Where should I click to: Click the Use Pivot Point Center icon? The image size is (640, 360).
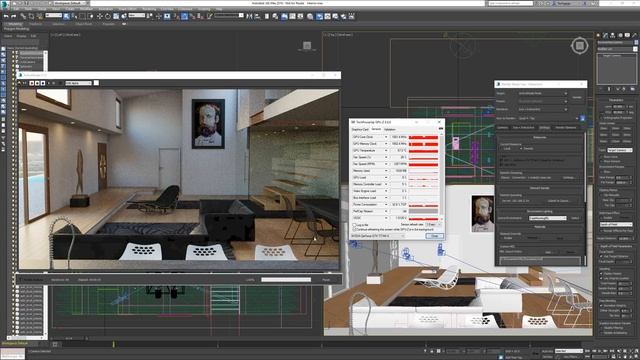150,16
